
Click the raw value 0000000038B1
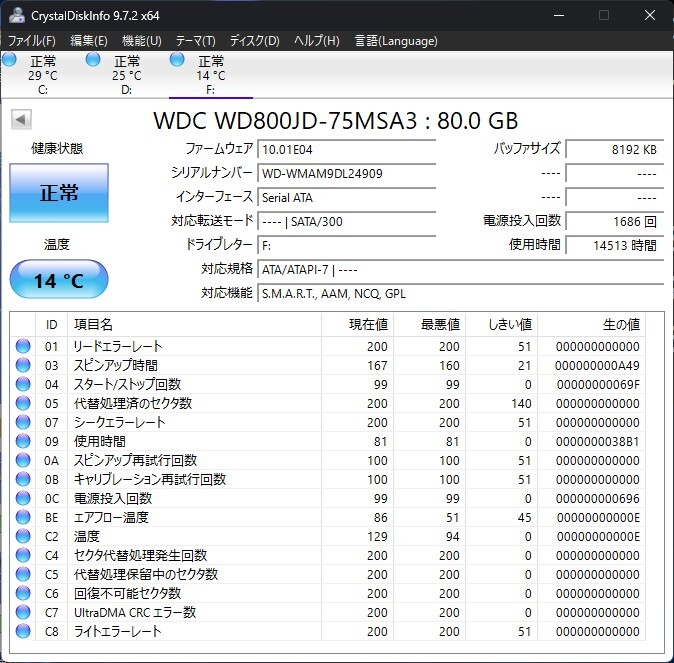pyautogui.click(x=597, y=442)
